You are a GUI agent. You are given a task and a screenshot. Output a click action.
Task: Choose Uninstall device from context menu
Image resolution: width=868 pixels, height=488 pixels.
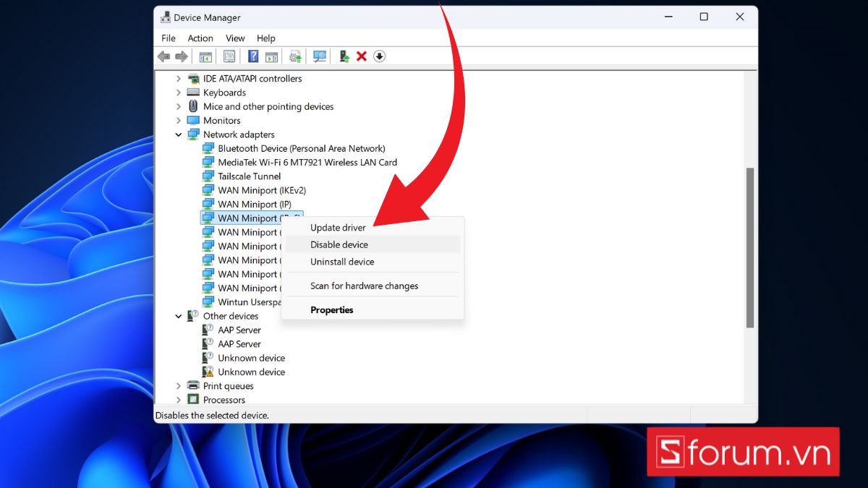373,262
